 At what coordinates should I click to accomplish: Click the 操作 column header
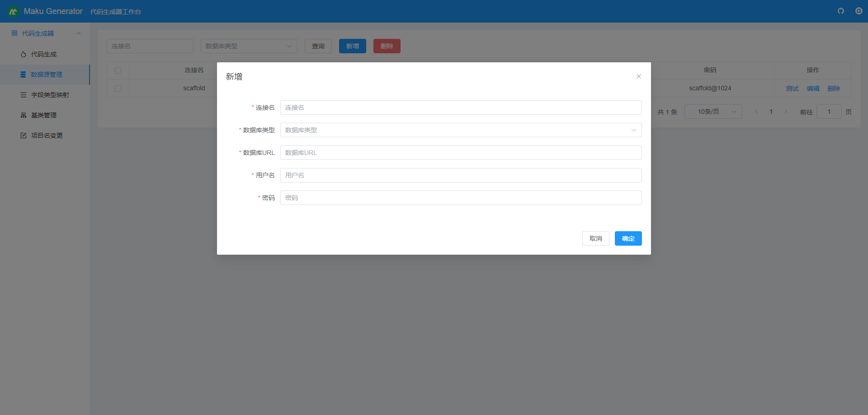[813, 70]
